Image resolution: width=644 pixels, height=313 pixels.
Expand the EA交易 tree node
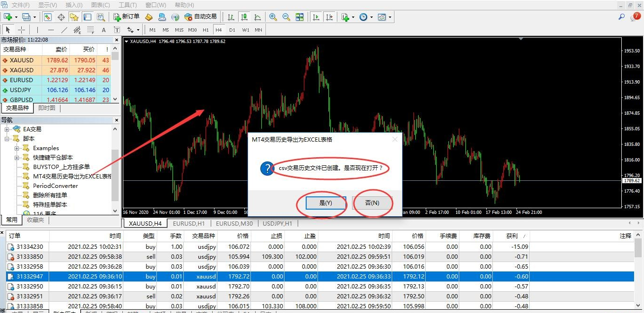(7, 129)
